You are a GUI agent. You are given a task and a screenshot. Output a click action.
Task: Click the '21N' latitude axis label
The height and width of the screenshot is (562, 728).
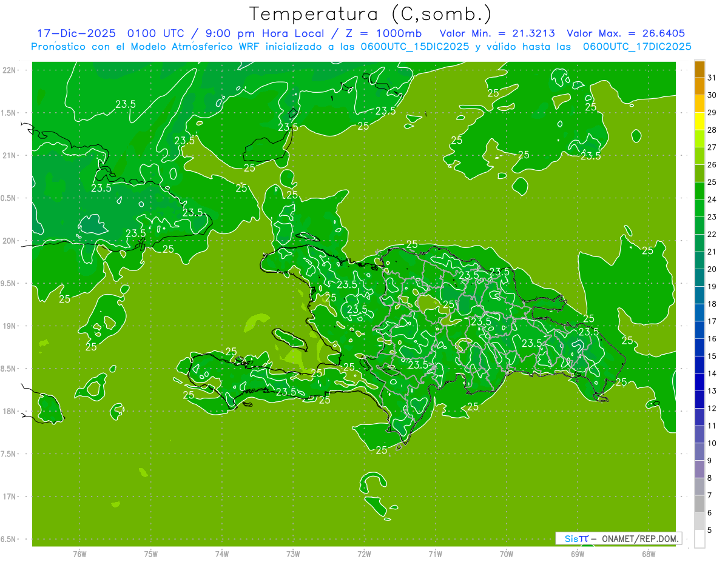tap(10, 155)
